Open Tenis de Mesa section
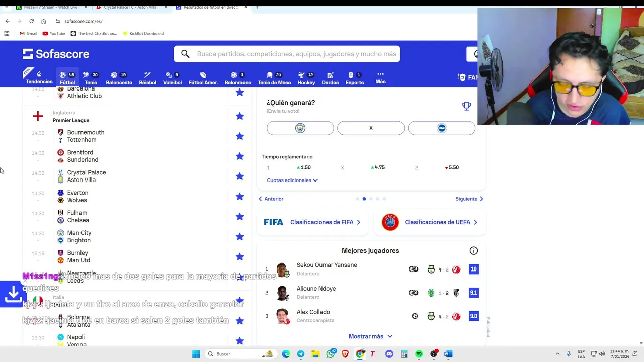The width and height of the screenshot is (644, 362). click(x=274, y=78)
